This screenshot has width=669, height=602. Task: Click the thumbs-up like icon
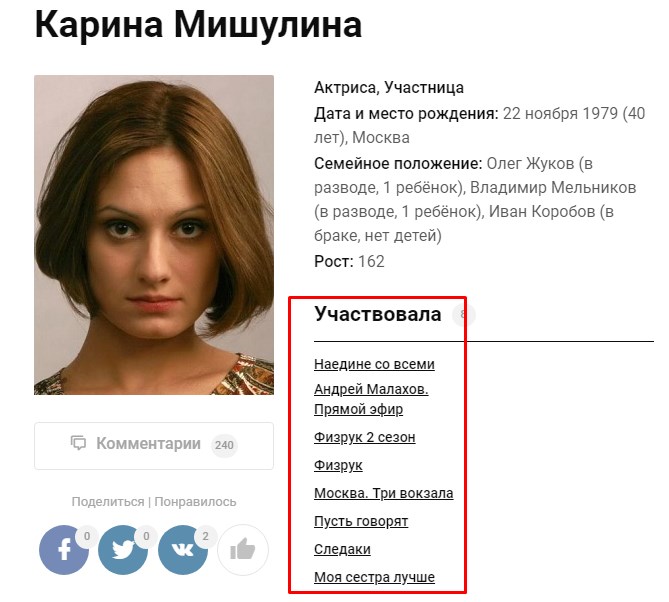point(243,550)
